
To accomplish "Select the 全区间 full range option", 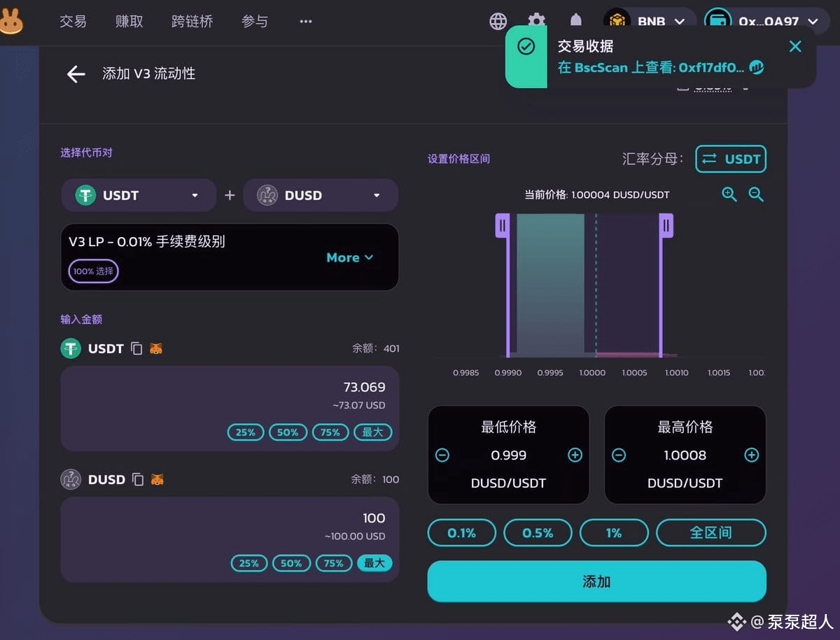I will tap(711, 532).
